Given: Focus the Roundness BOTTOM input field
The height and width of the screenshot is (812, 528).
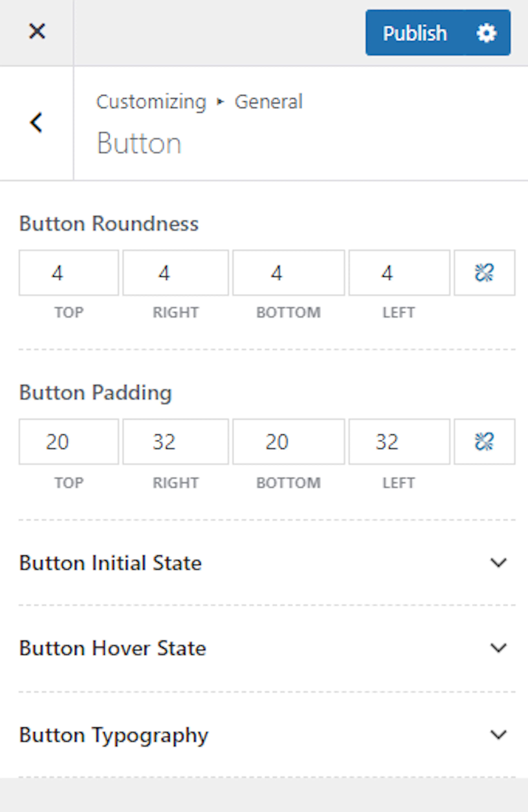Looking at the screenshot, I should [289, 273].
